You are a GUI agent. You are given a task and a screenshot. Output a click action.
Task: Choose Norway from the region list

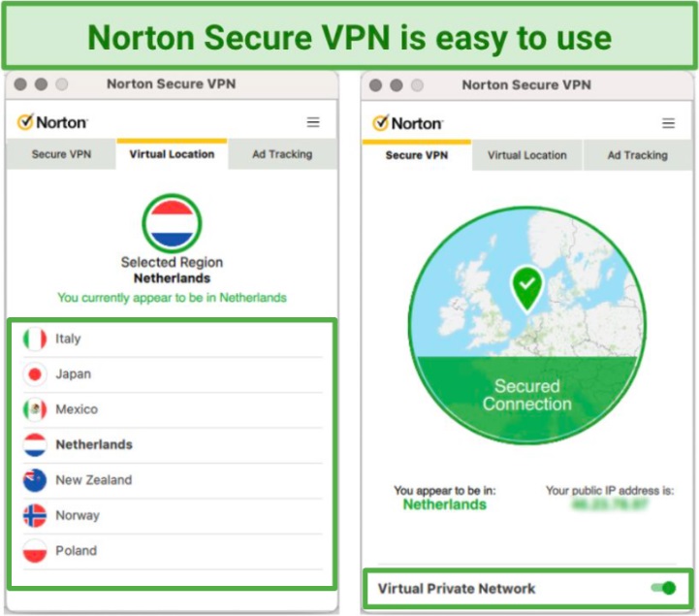(173, 516)
